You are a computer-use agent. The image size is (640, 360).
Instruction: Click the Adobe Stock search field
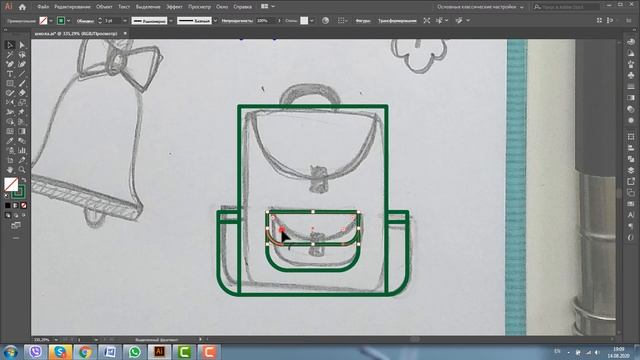click(x=567, y=7)
